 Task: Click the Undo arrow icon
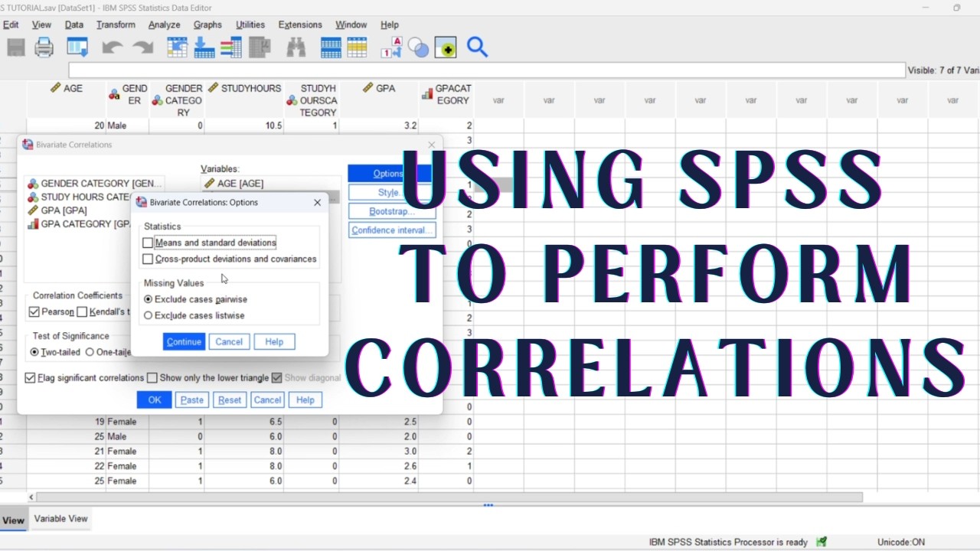[113, 47]
